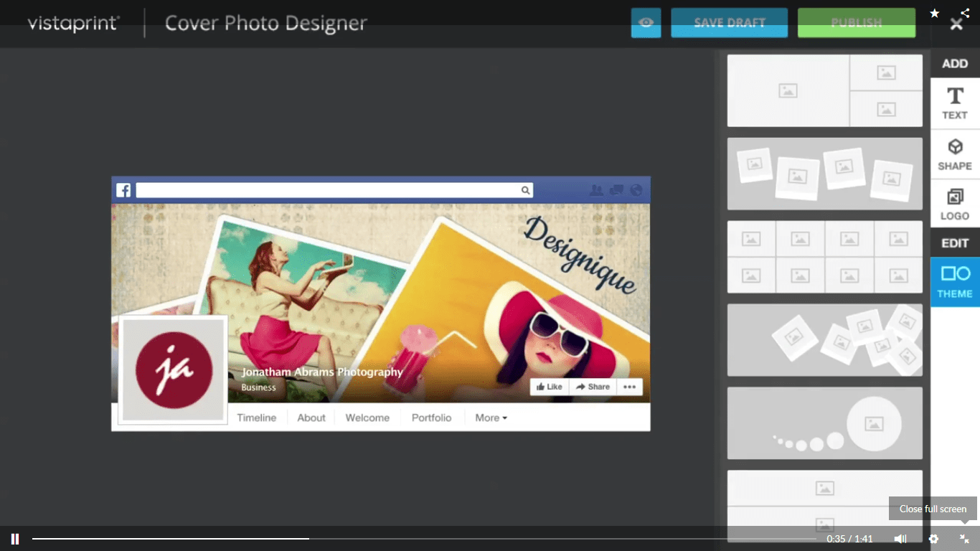980x551 pixels.
Task: Expand the More dropdown
Action: click(x=491, y=418)
